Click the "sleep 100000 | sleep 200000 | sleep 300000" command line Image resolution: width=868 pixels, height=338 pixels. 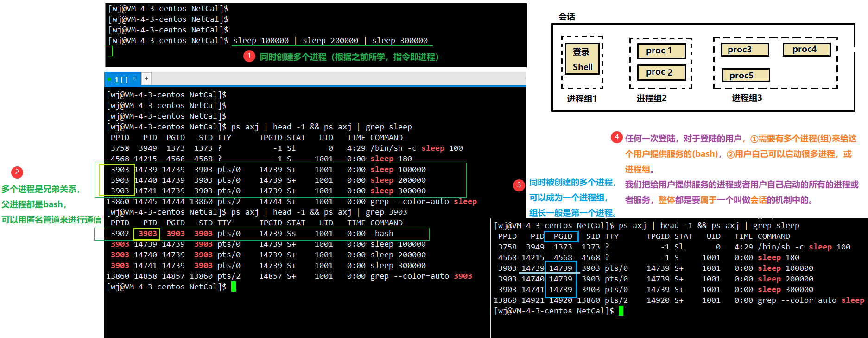(330, 41)
